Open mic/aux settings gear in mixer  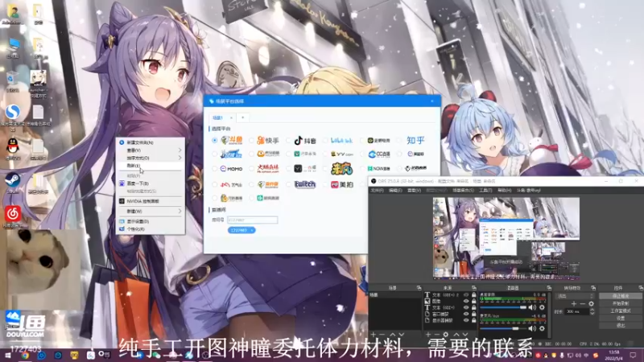tap(542, 328)
